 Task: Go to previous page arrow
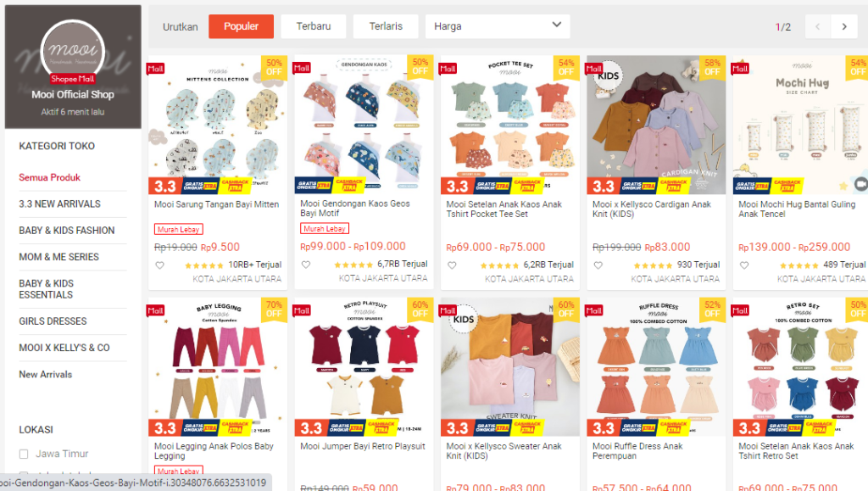click(x=818, y=26)
